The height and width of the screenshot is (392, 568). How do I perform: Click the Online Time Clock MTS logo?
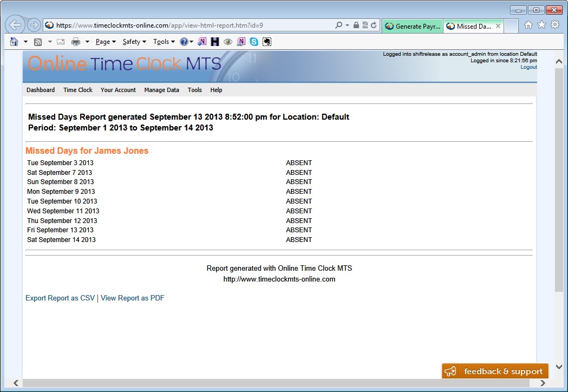coord(124,64)
